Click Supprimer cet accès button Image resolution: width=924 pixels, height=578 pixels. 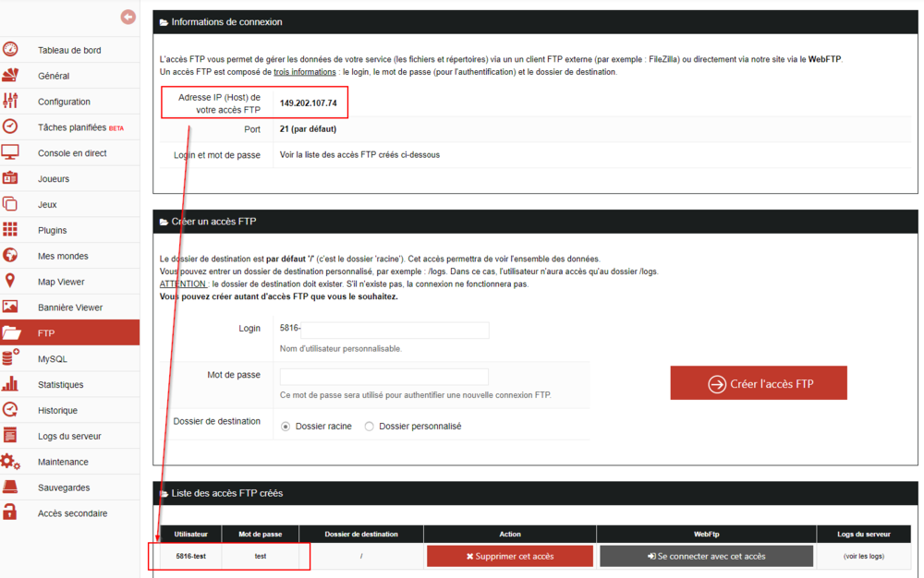(x=510, y=556)
